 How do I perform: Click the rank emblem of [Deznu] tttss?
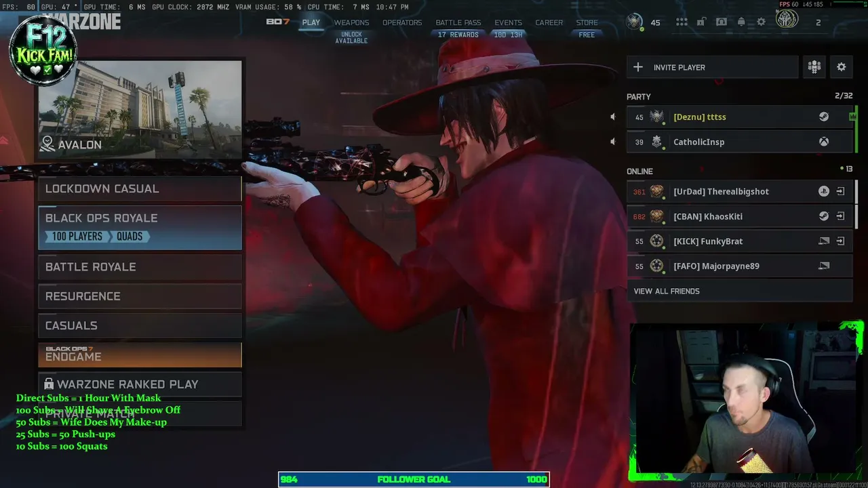pyautogui.click(x=656, y=117)
